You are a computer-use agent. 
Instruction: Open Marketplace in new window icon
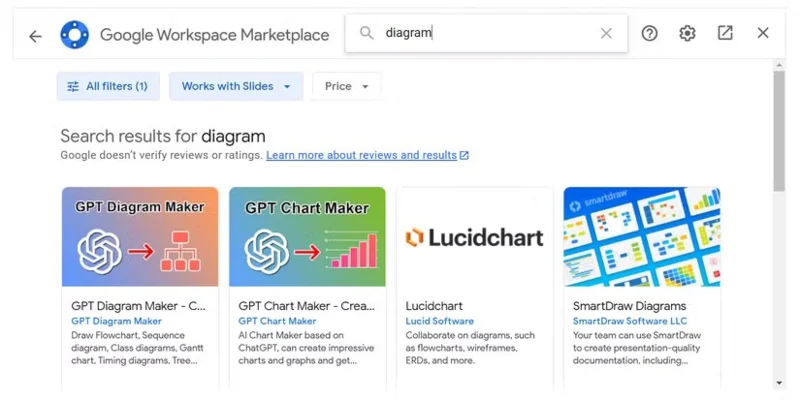(x=725, y=33)
